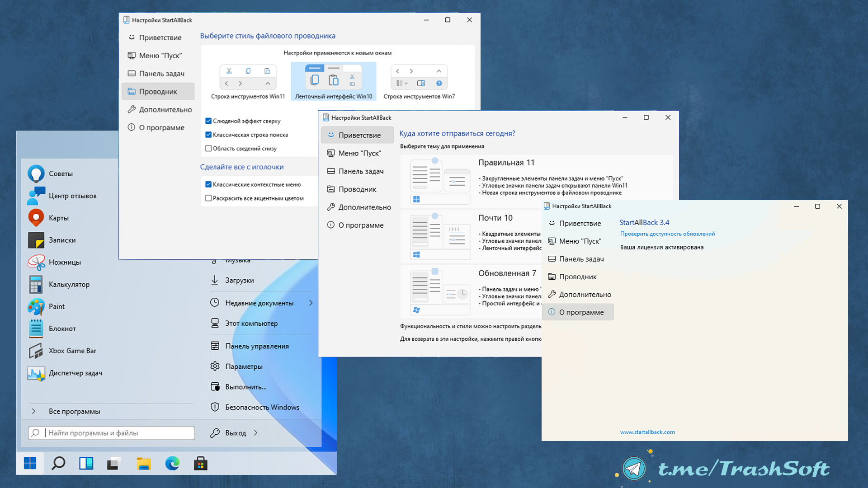Open Панель задач tab in explorer settings window

point(158,74)
